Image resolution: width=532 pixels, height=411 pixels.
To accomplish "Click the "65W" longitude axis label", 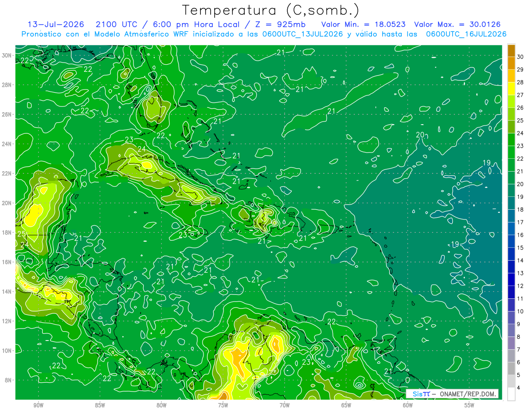I will [346, 405].
